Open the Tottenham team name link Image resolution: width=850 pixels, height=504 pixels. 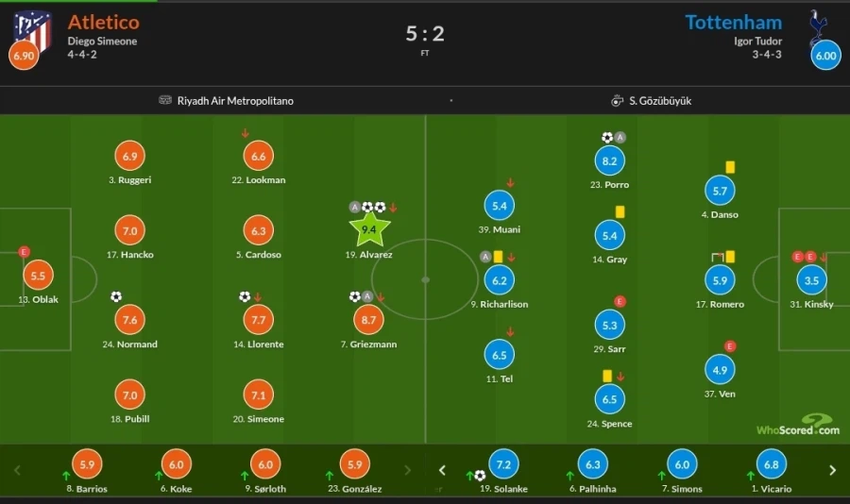click(733, 22)
